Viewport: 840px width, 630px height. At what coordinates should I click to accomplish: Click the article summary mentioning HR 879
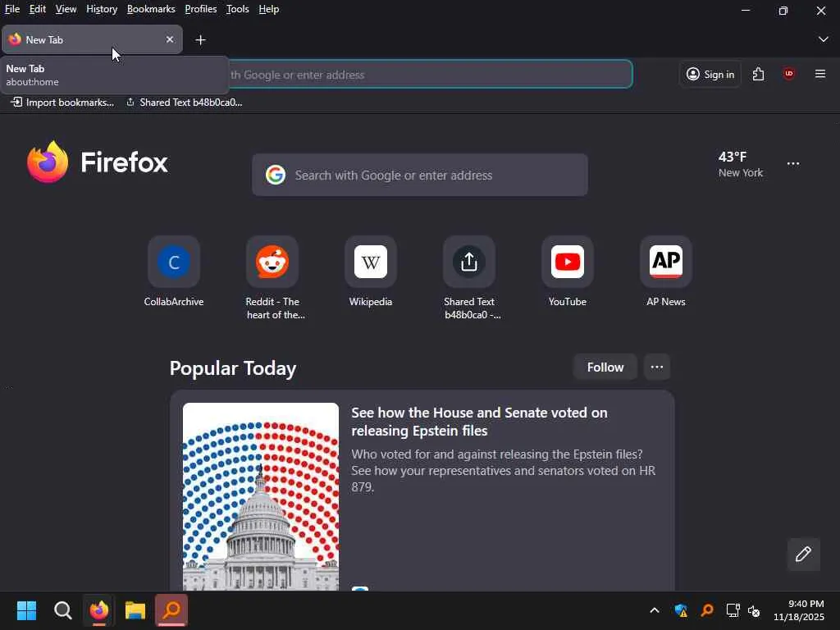(504, 470)
